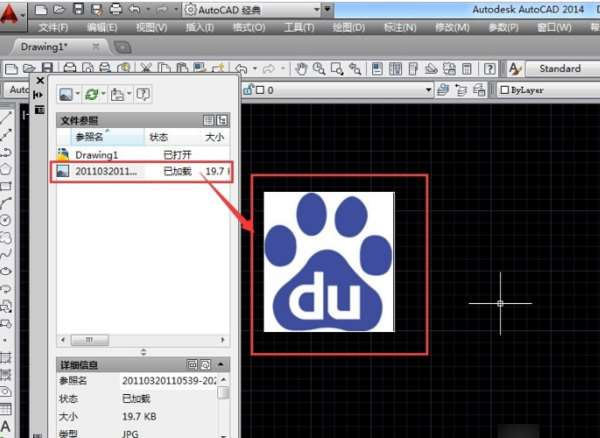Open the Properties palette icon
Image resolution: width=600 pixels, height=438 pixels.
coord(377,69)
